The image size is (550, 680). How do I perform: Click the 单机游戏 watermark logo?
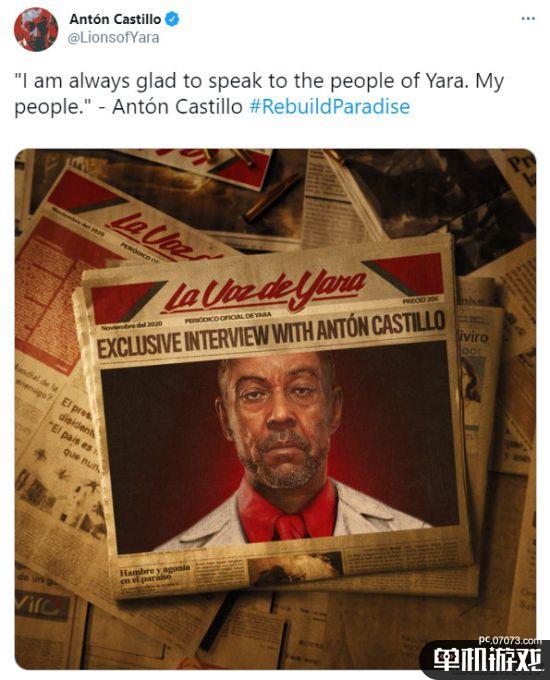(488, 661)
